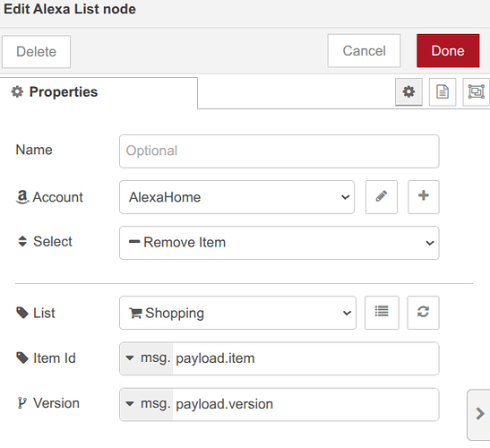Click the Account label text
The image size is (490, 448).
(x=58, y=197)
